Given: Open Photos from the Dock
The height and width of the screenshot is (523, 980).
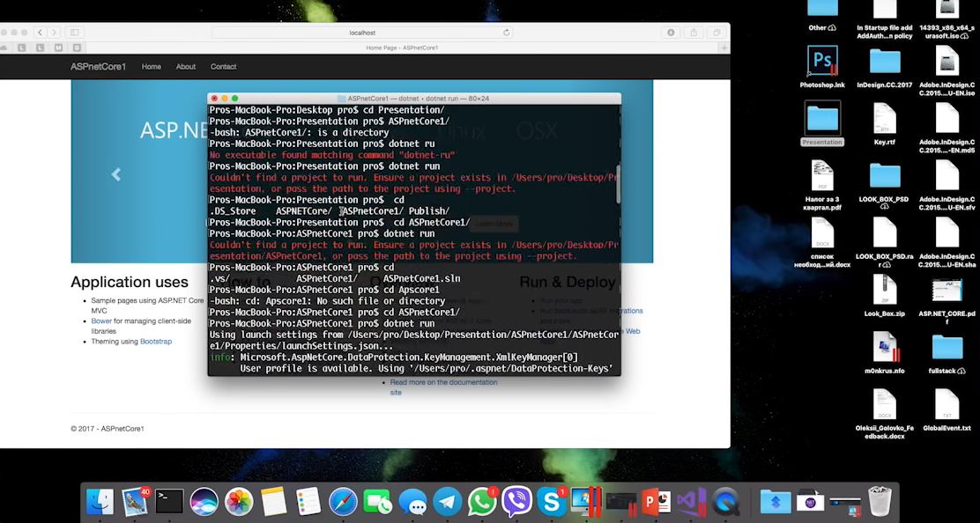Looking at the screenshot, I should point(239,501).
